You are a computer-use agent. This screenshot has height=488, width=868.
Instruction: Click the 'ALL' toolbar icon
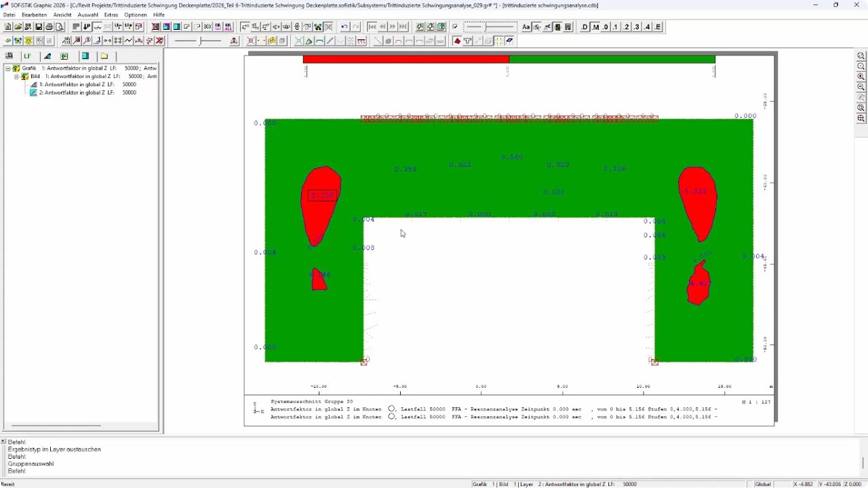pyautogui.click(x=229, y=27)
